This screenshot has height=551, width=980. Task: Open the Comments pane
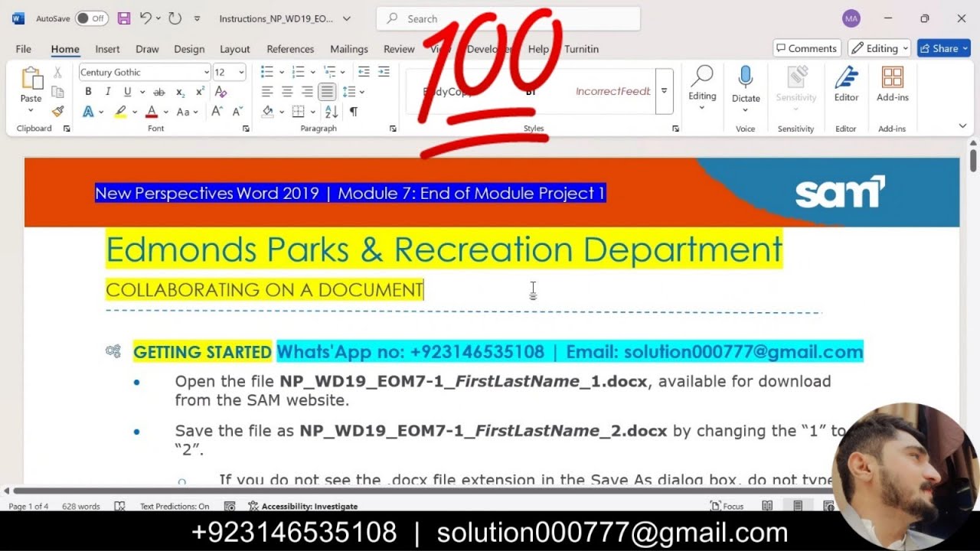[x=807, y=48]
